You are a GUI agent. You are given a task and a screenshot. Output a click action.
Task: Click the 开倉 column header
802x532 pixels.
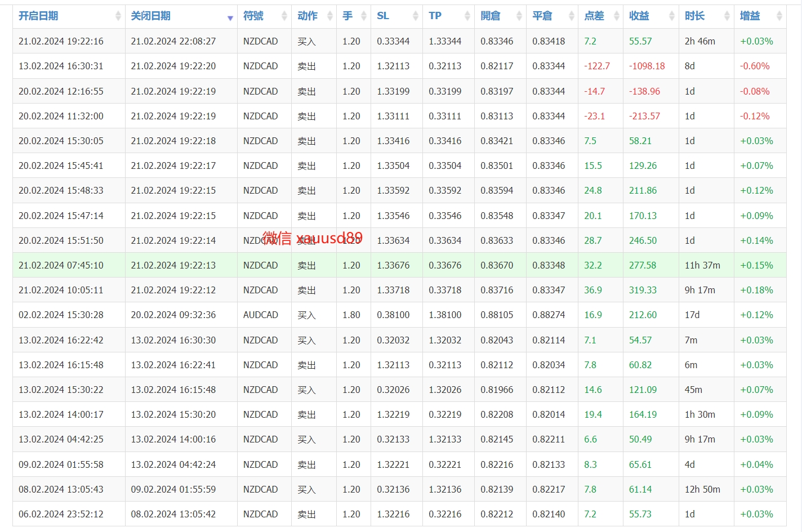(491, 16)
